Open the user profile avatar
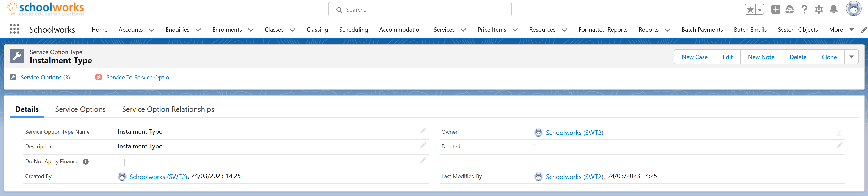The height and width of the screenshot is (196, 868). click(x=854, y=9)
